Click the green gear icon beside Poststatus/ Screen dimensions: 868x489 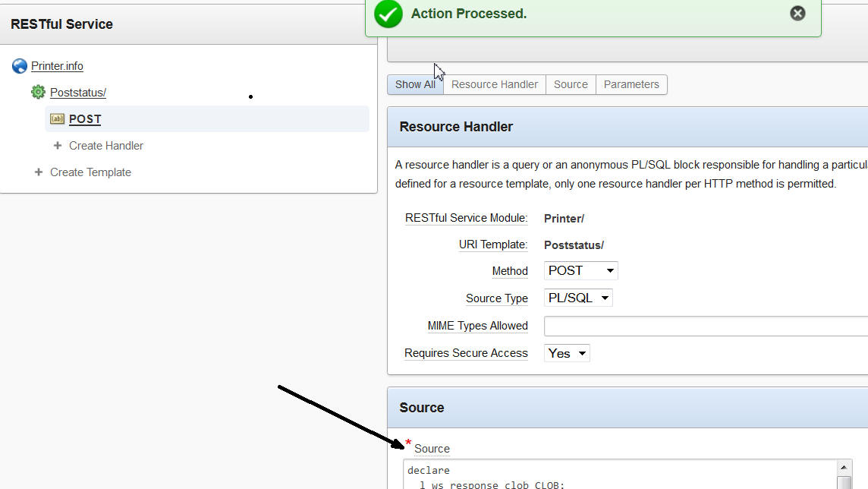tap(38, 93)
